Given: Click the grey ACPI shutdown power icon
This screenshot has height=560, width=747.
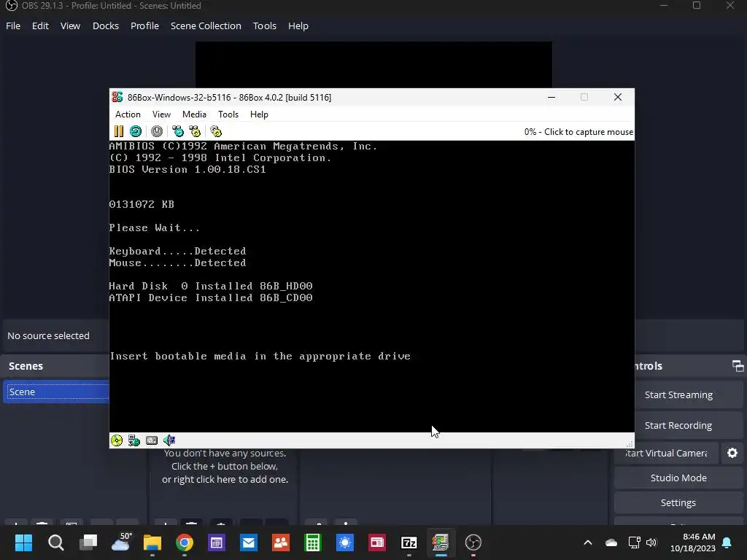Looking at the screenshot, I should click(157, 131).
